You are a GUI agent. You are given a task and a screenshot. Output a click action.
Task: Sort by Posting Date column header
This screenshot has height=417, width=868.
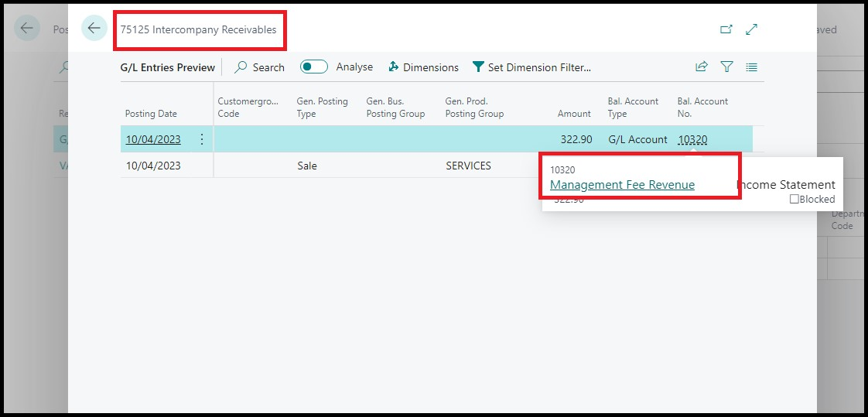(x=151, y=114)
